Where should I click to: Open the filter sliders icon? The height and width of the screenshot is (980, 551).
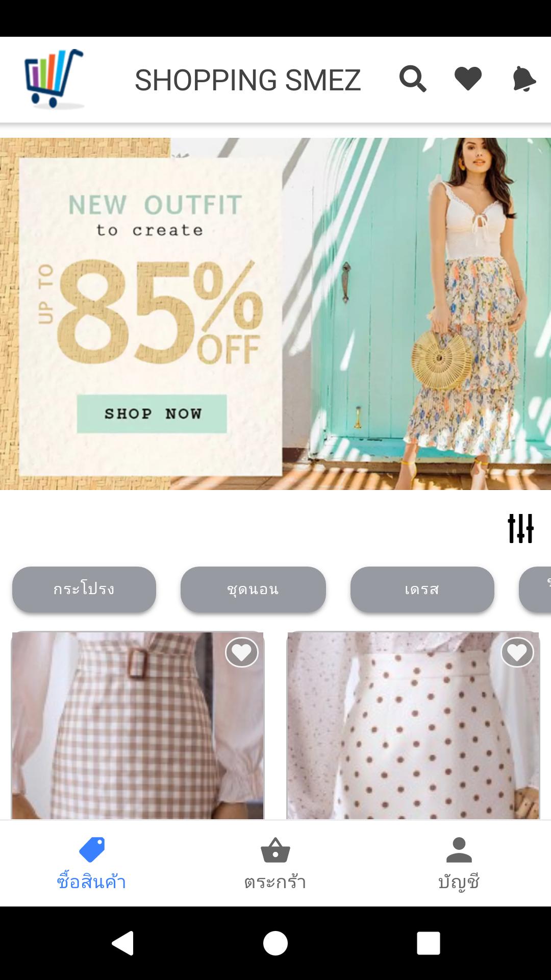click(520, 528)
